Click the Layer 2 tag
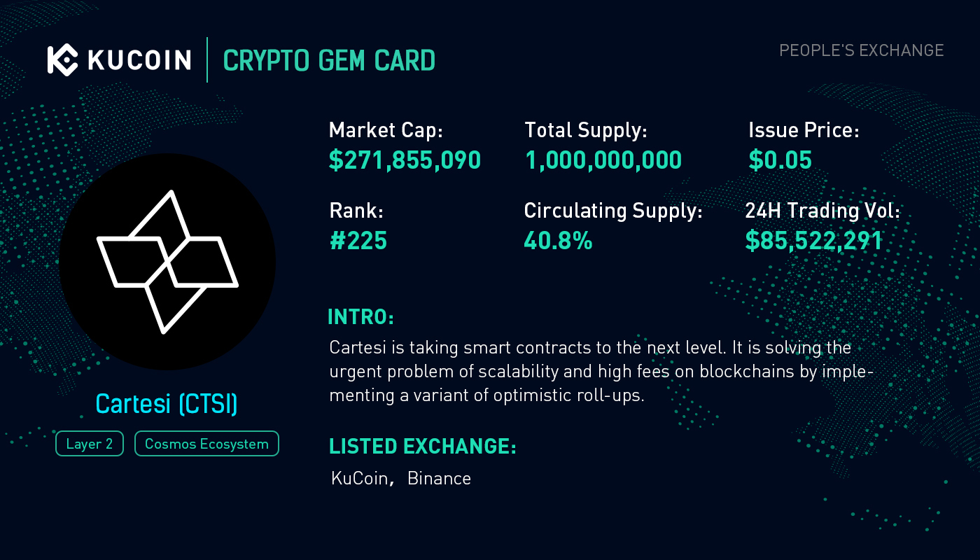This screenshot has height=560, width=980. coord(90,444)
